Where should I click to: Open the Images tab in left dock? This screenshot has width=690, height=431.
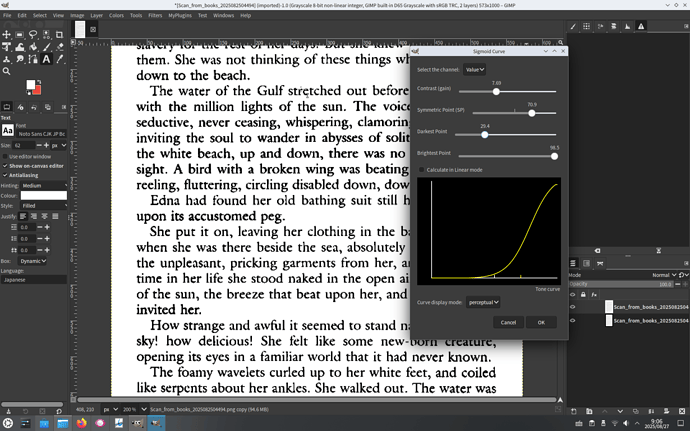click(x=48, y=107)
